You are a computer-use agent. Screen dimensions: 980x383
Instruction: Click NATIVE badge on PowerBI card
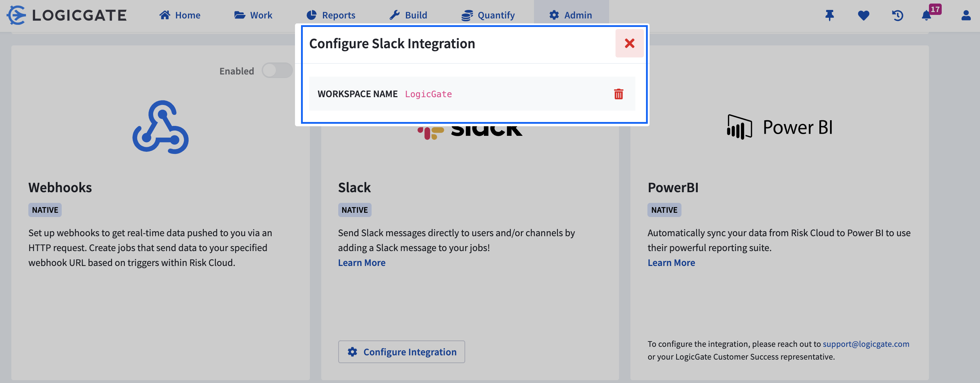coord(664,210)
